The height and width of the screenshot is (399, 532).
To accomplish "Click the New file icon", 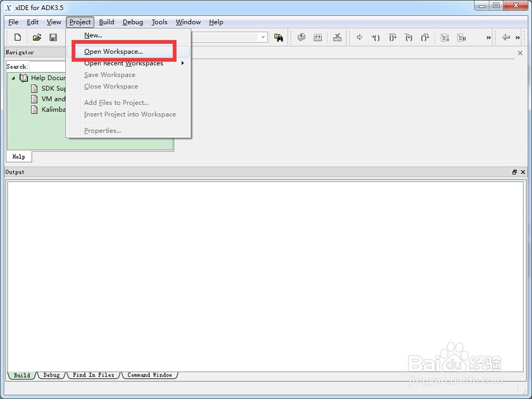I will coord(18,37).
